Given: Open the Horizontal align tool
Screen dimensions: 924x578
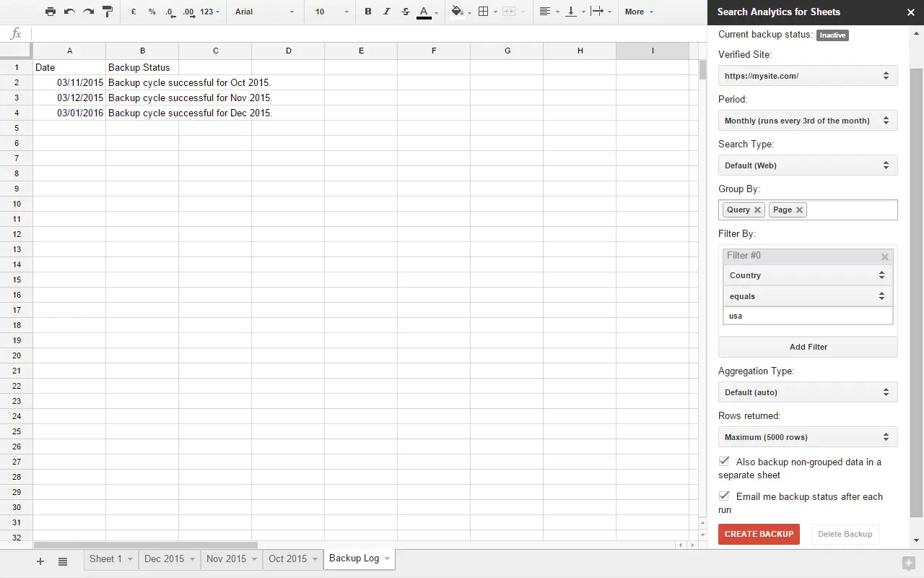Looking at the screenshot, I should (549, 12).
